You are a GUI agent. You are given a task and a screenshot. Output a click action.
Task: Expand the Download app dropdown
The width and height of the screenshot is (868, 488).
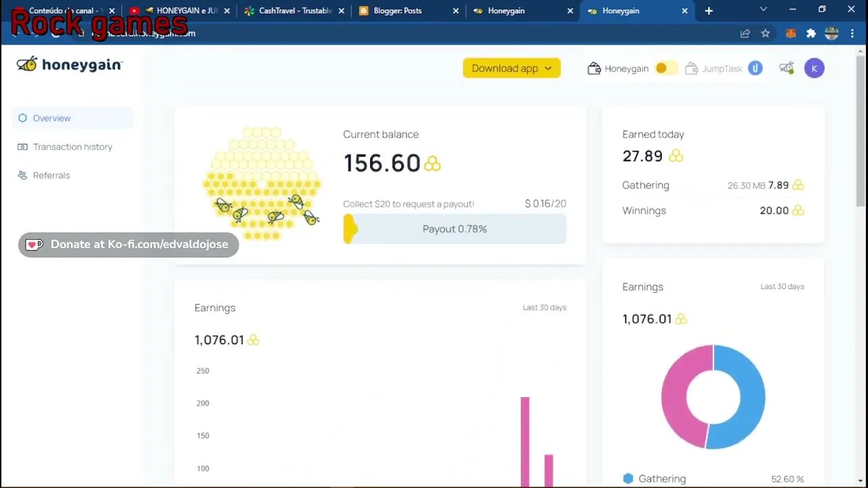[x=511, y=68]
